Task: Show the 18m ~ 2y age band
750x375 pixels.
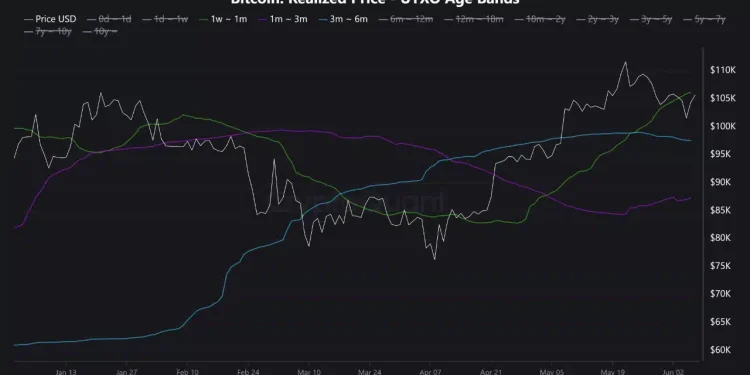Action: (x=540, y=19)
